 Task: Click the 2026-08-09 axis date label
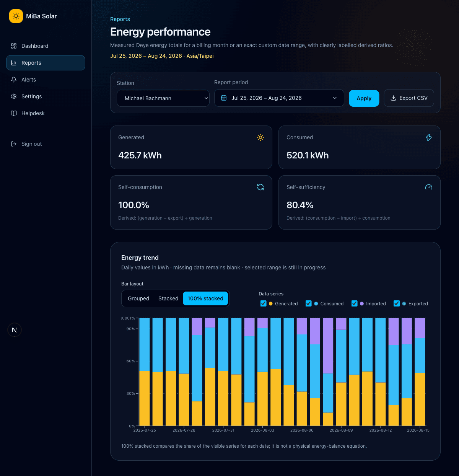(341, 430)
